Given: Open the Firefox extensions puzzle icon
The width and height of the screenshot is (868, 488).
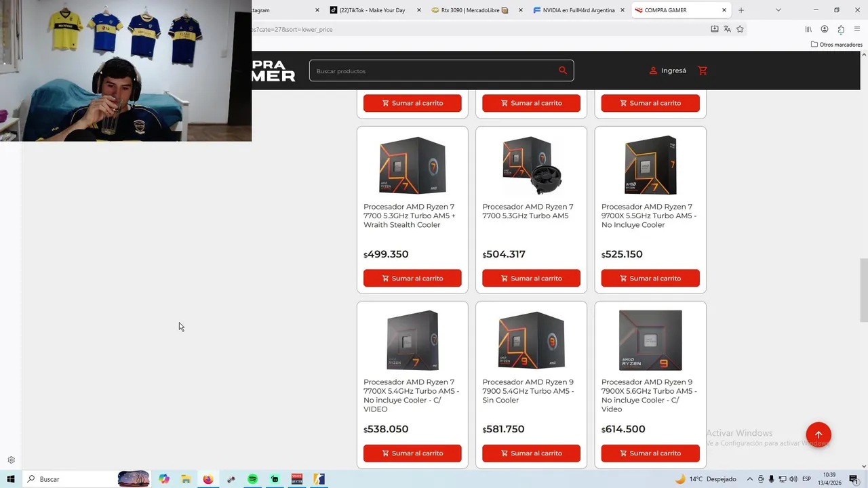Looking at the screenshot, I should 841,29.
